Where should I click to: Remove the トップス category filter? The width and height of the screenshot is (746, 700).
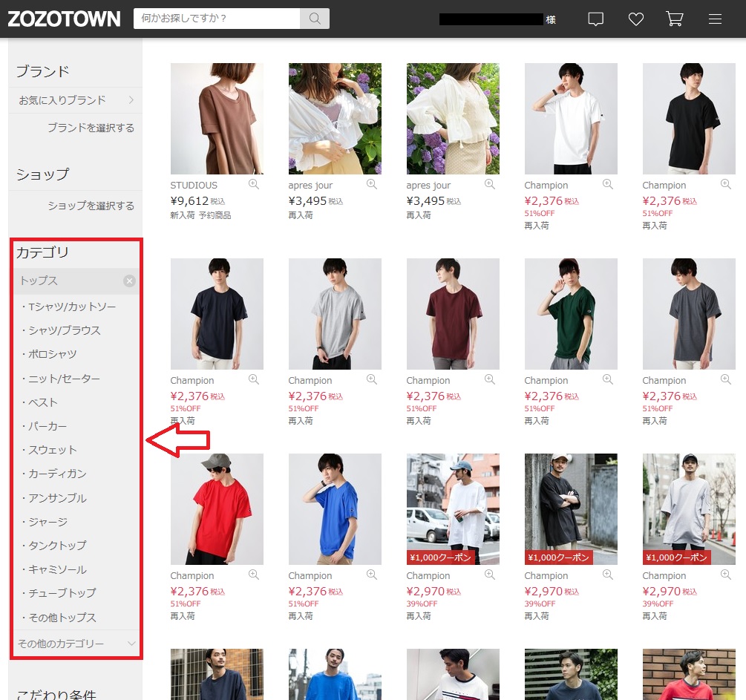129,281
